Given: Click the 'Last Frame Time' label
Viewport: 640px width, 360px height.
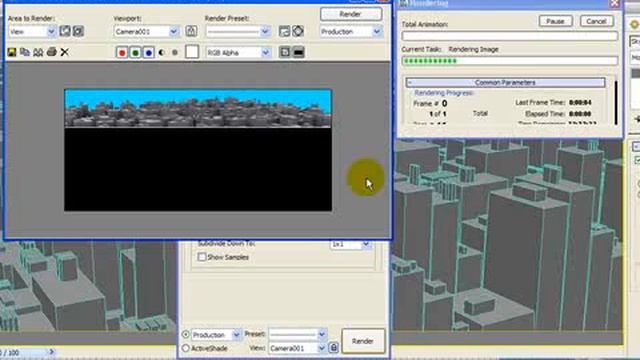Looking at the screenshot, I should 540,102.
